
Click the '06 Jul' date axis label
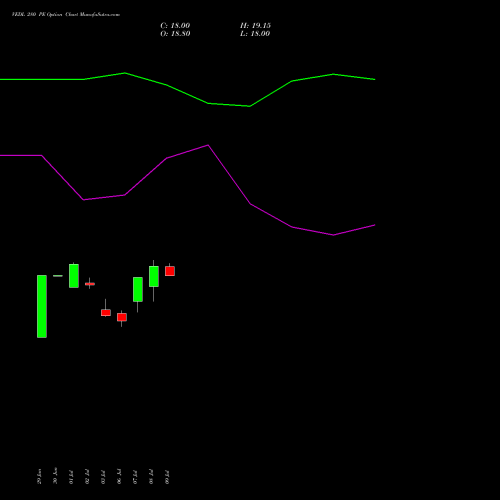(119, 477)
